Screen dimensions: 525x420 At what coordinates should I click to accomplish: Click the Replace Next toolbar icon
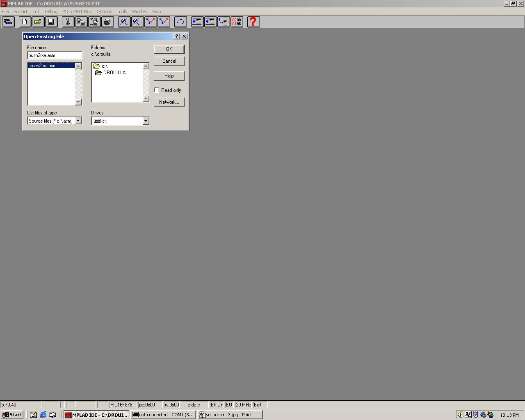tap(163, 22)
